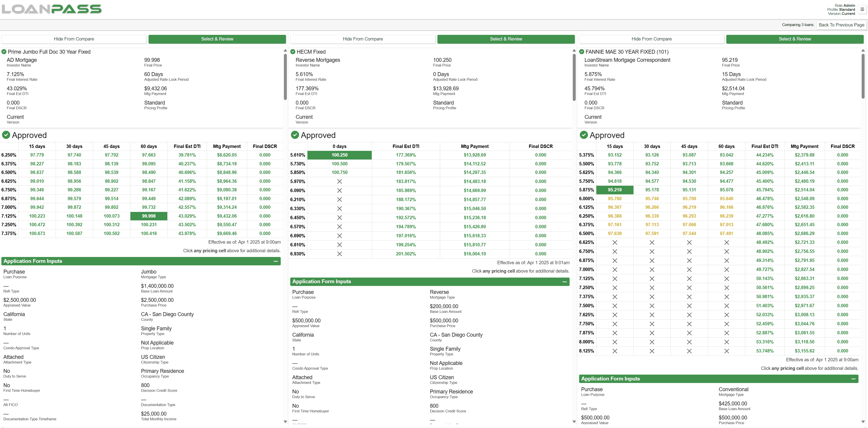Image resolution: width=868 pixels, height=428 pixels.
Task: Select highlighted 100.250 HECM price cell
Action: (339, 155)
